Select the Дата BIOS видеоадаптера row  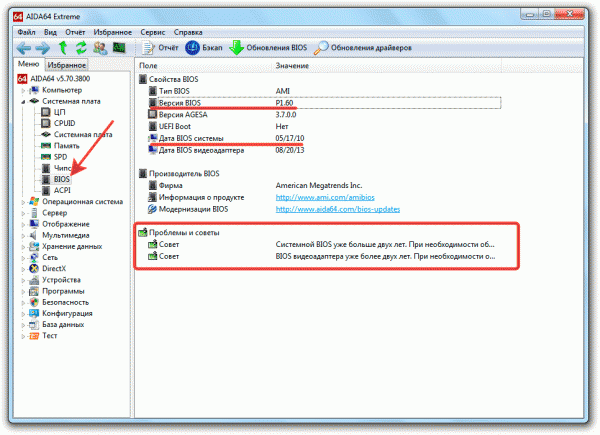(x=324, y=150)
